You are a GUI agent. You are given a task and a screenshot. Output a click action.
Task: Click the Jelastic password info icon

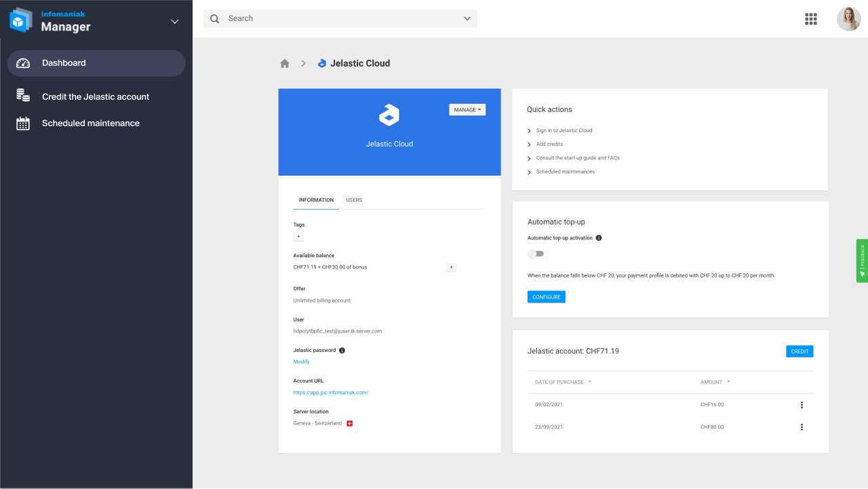(x=342, y=350)
